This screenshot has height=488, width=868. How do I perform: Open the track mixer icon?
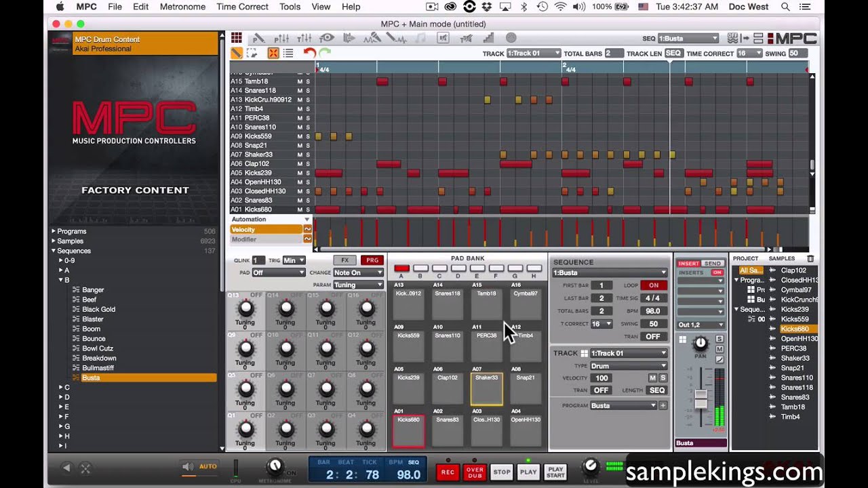tap(304, 38)
